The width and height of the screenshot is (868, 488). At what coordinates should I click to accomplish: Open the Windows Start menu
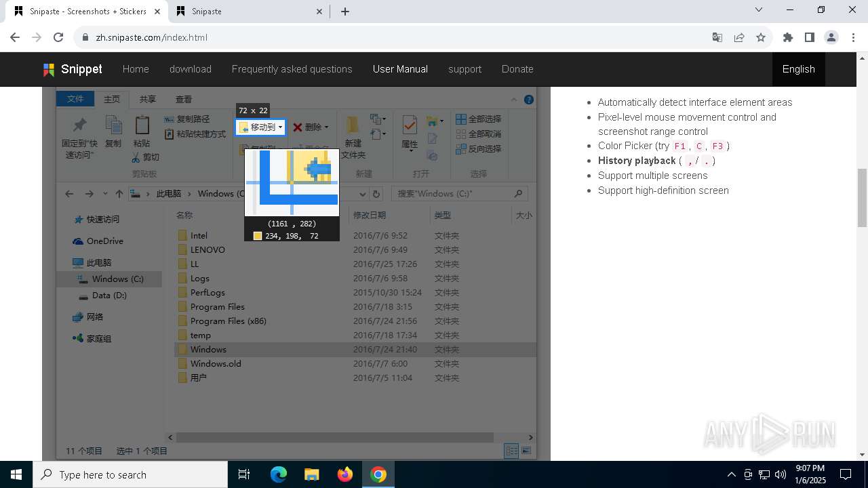(x=16, y=474)
